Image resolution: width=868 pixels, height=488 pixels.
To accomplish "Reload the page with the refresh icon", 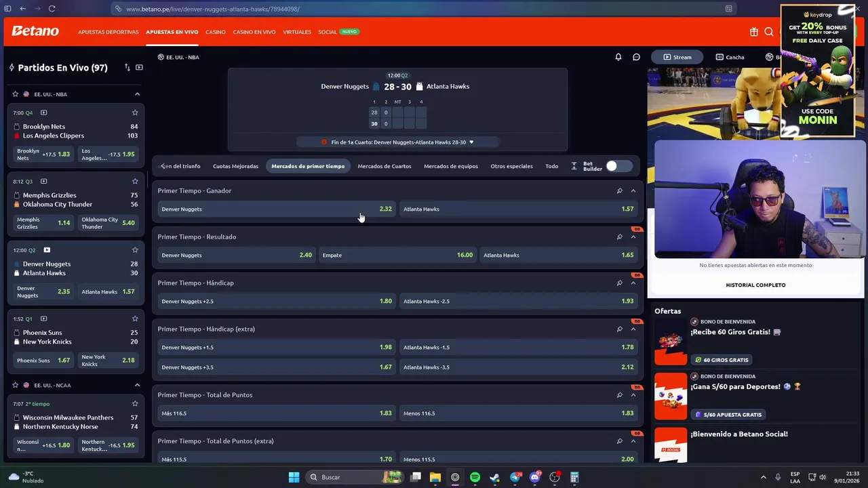I will point(52,9).
